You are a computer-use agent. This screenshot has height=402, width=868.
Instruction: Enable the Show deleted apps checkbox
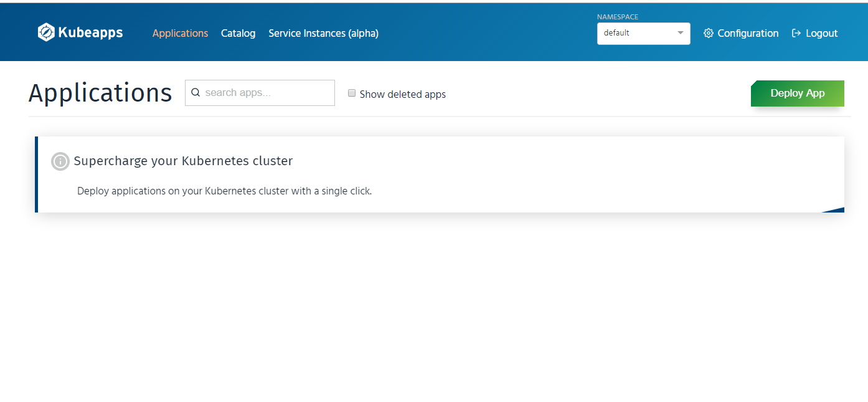point(352,93)
